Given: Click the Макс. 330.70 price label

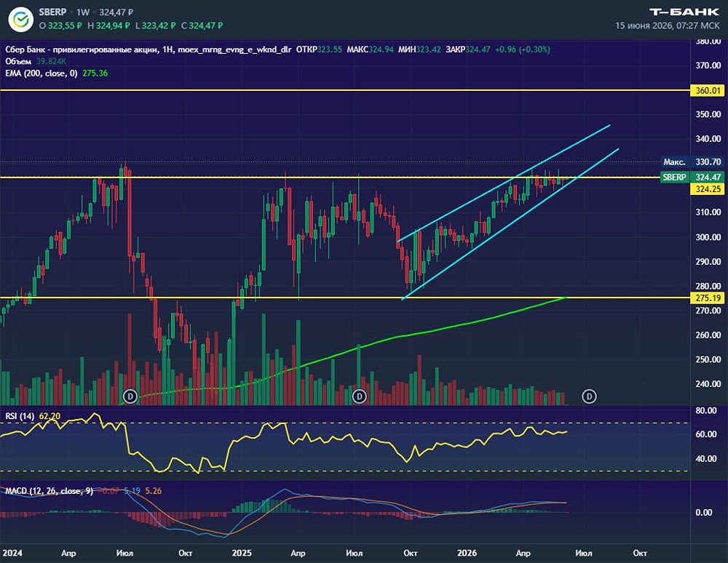Looking at the screenshot, I should (x=692, y=162).
